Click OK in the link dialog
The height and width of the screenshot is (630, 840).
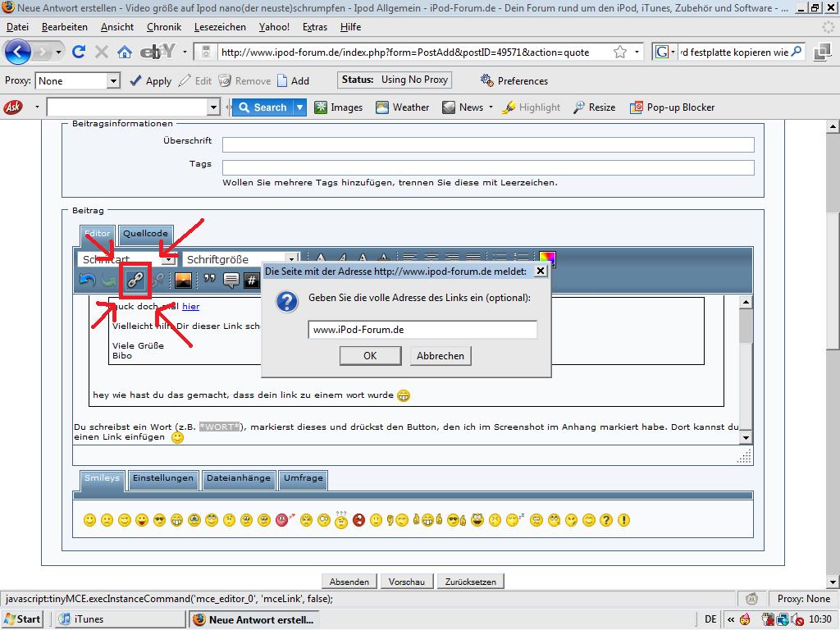click(370, 356)
